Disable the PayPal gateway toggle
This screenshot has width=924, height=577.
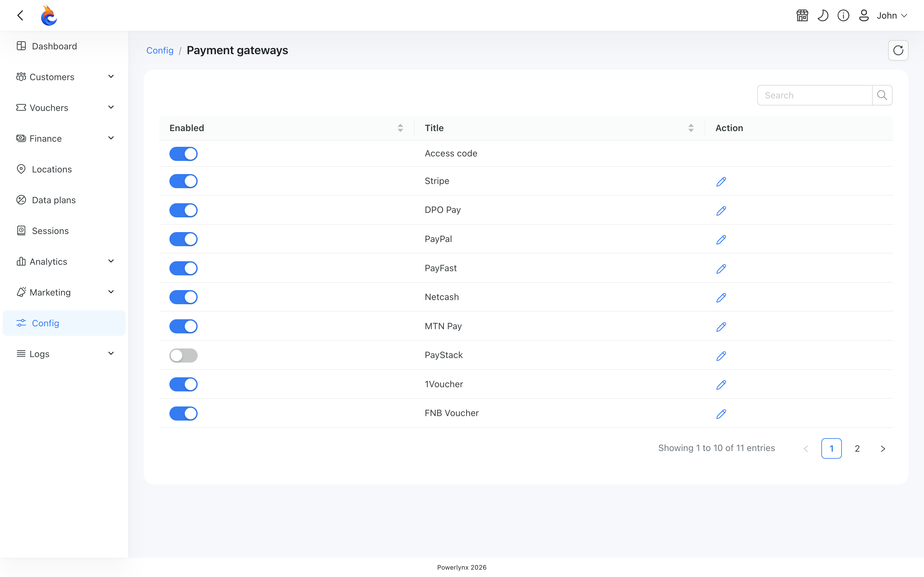[183, 239]
